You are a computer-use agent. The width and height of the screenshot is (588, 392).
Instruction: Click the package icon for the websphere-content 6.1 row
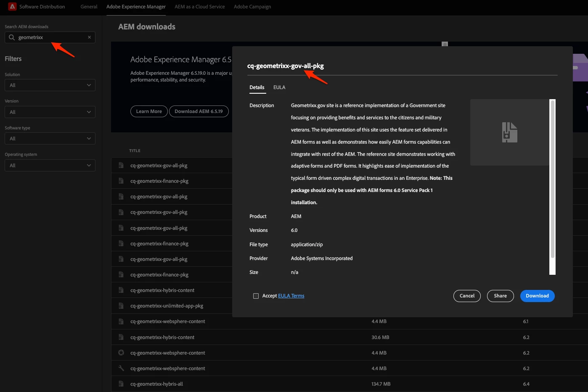121,321
